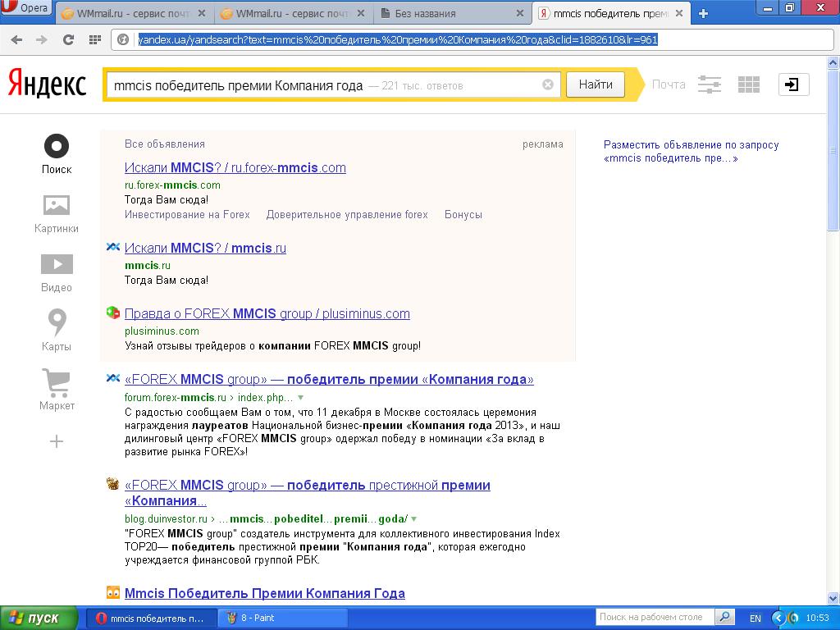Viewport: 840px width, 630px height.
Task: Open the Почта link
Action: [669, 84]
